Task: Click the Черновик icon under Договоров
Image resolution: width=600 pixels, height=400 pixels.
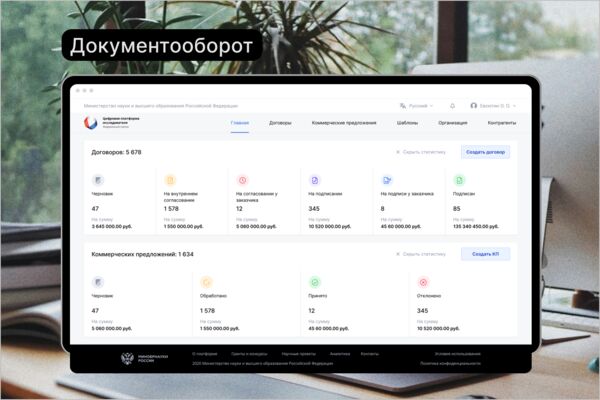Action: (x=98, y=180)
